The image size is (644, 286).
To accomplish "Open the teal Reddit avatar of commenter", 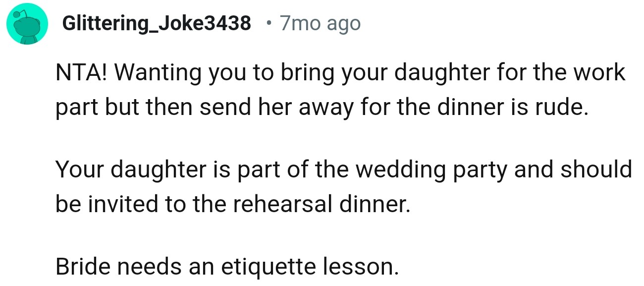I will coord(27,24).
